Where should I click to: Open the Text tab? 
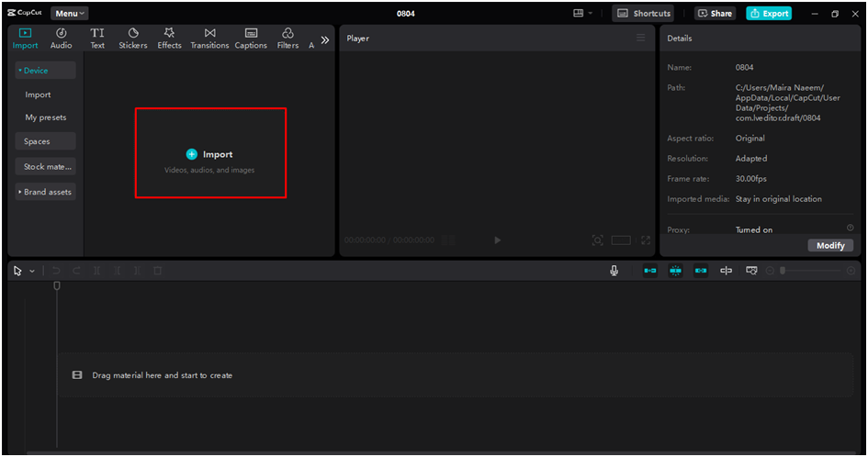click(97, 39)
